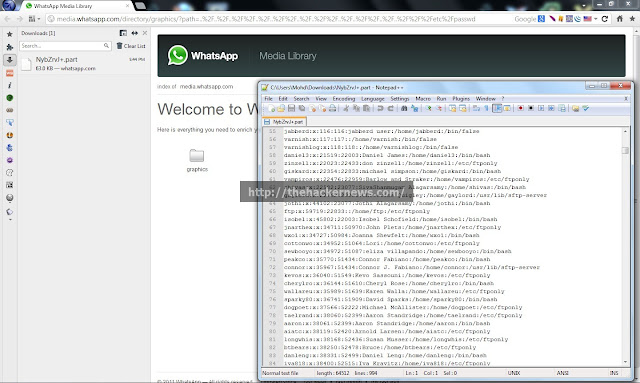The height and width of the screenshot is (383, 640).
Task: Click the Paste icon in Notepad++ toolbar
Action: 366,108
